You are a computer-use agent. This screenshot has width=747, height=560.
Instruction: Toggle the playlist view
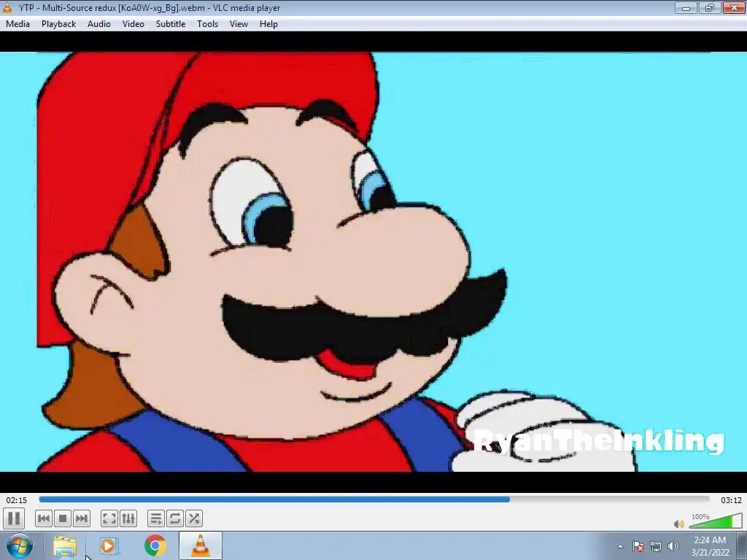pos(156,518)
